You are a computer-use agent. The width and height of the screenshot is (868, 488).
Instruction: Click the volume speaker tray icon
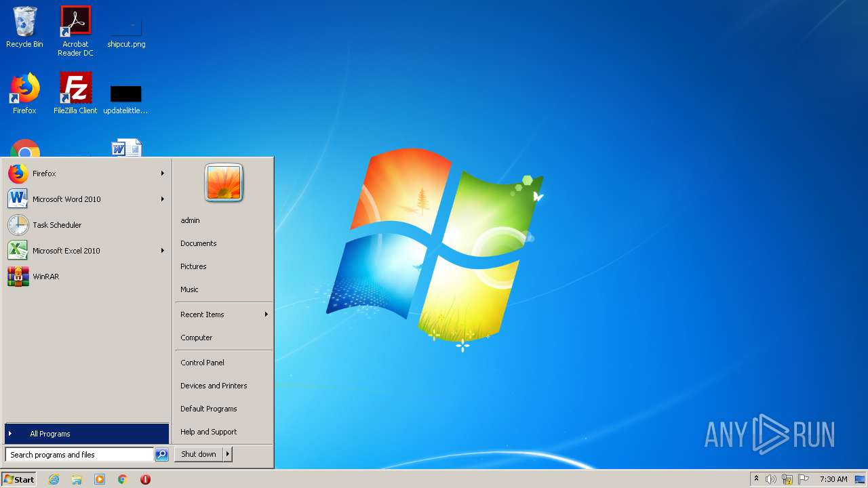[771, 479]
